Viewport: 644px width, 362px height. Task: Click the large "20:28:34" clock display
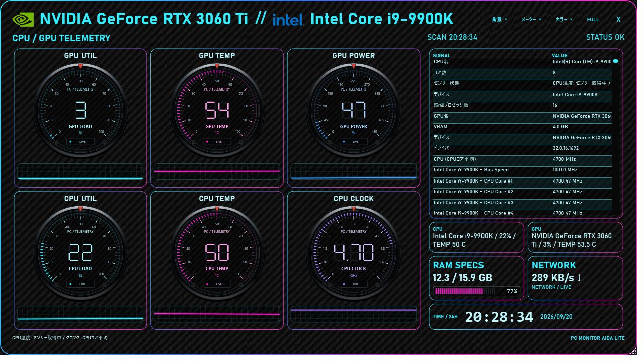click(499, 317)
